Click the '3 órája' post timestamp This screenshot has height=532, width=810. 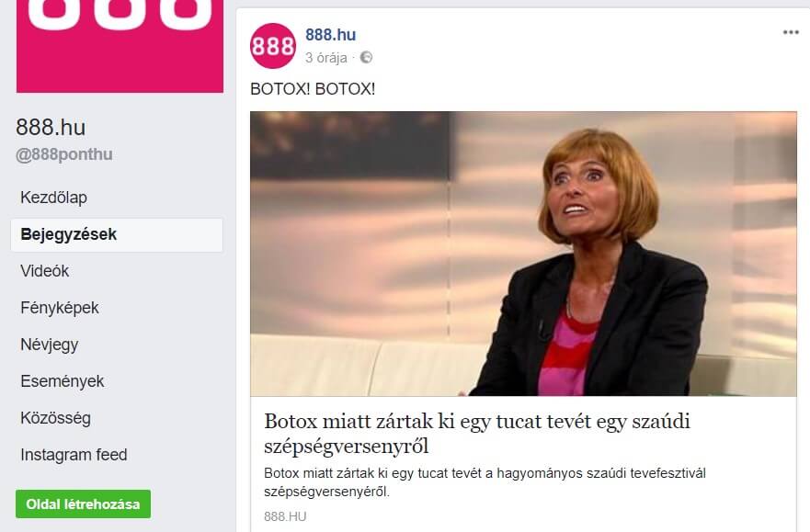[326, 58]
